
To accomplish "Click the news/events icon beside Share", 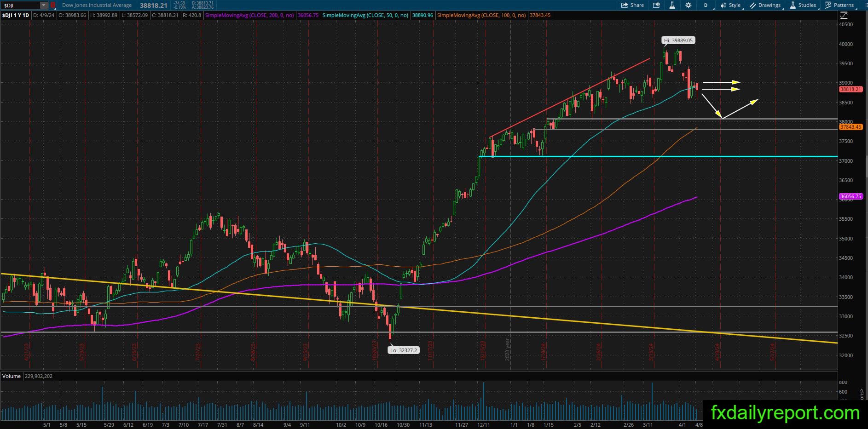I will 656,5.
